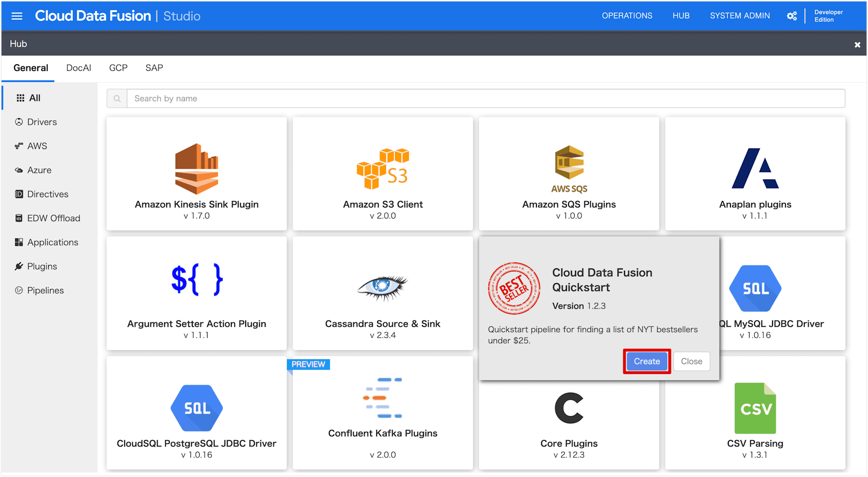Click in the Search by name field

(x=486, y=99)
